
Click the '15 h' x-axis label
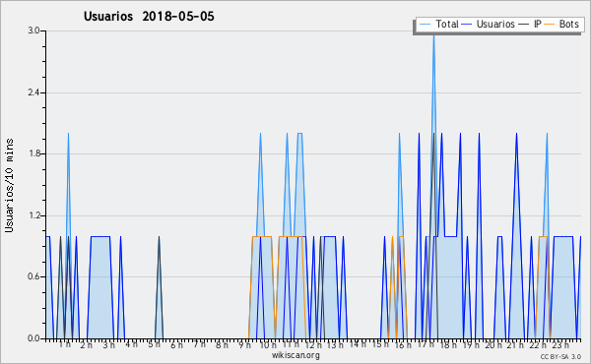380,344
